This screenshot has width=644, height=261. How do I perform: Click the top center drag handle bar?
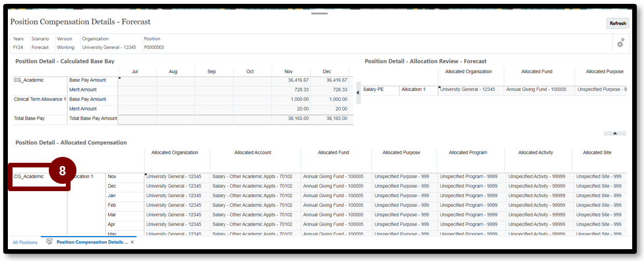(x=319, y=14)
